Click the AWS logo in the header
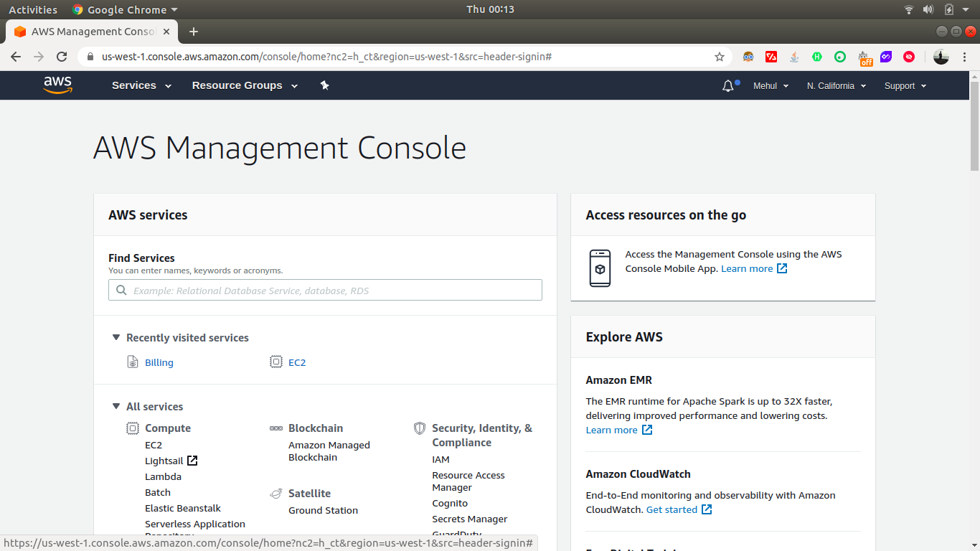Viewport: 980px width, 551px height. 58,85
